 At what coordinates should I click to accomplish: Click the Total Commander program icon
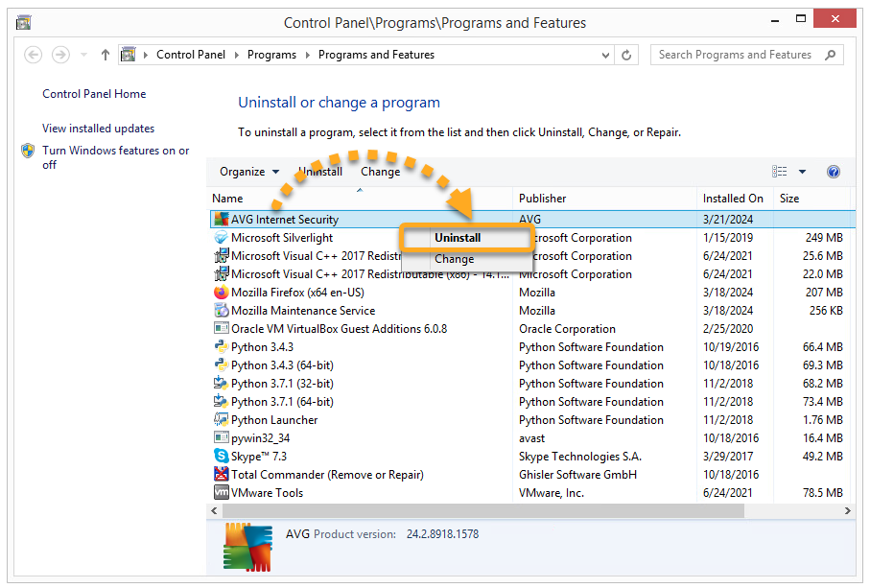[x=221, y=475]
